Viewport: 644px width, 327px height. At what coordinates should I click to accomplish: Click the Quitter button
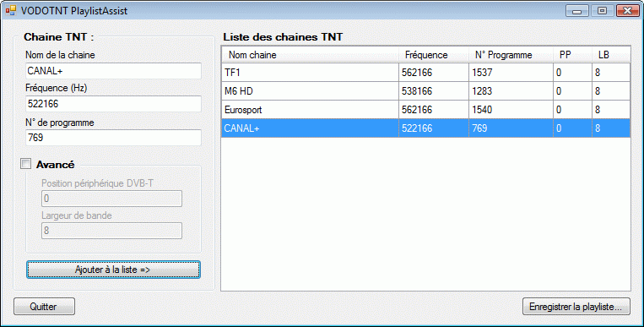(45, 307)
